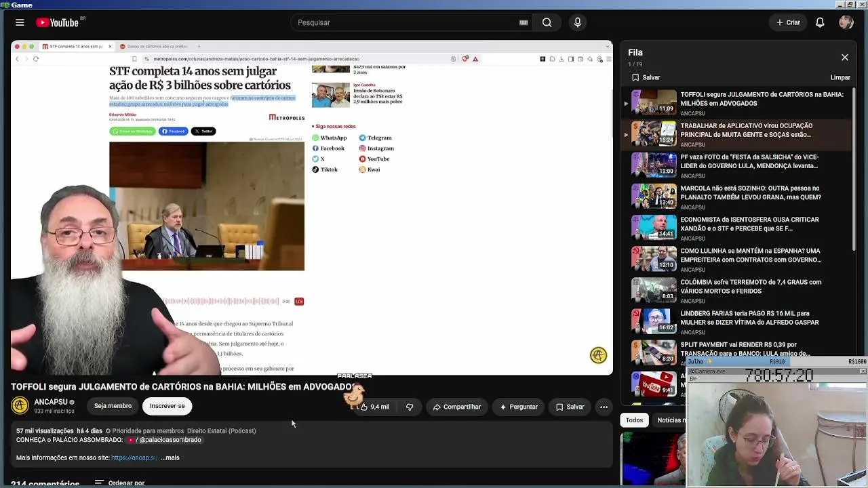868x488 pixels.
Task: Expand the description with ...mais
Action: point(170,457)
